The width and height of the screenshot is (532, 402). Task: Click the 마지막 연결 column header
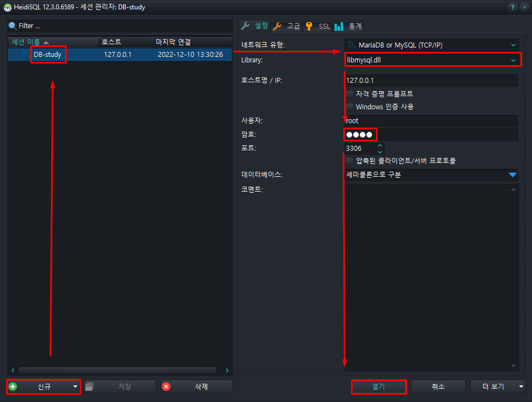point(192,42)
